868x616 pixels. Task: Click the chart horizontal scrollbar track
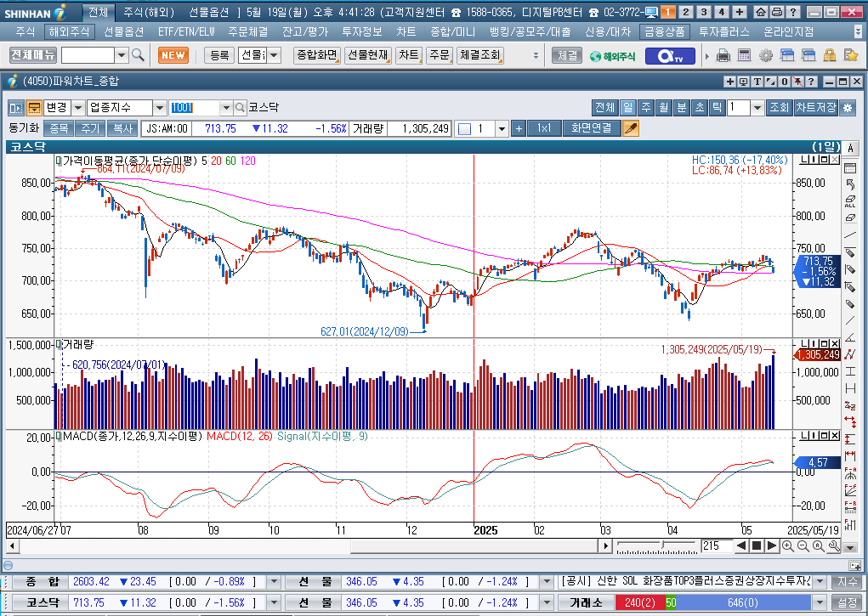tap(309, 546)
